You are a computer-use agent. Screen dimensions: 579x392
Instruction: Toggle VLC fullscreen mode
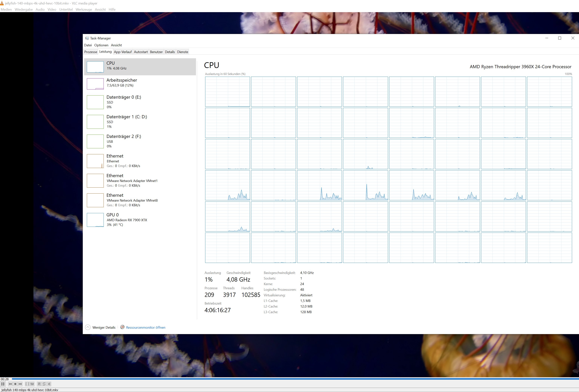click(x=27, y=384)
